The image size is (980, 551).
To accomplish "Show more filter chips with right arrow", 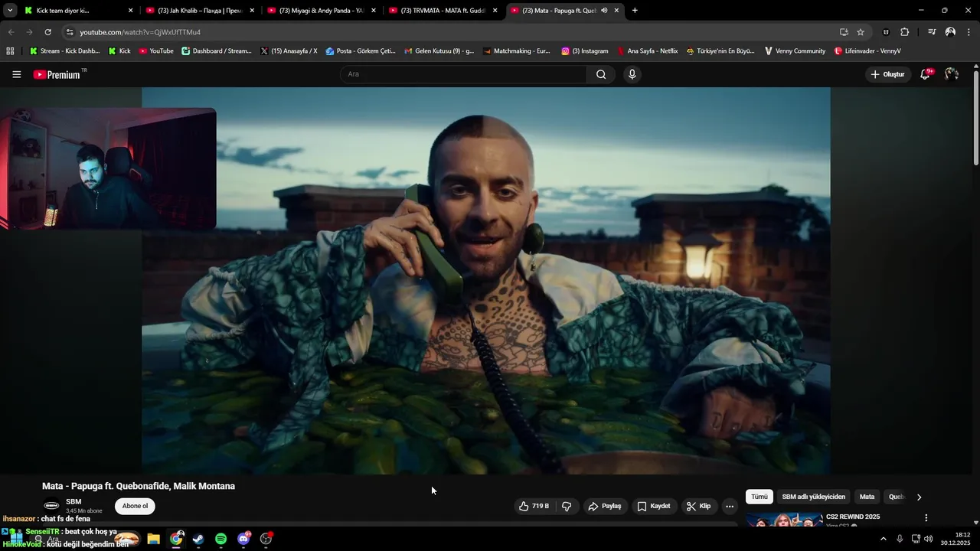I will click(x=919, y=497).
